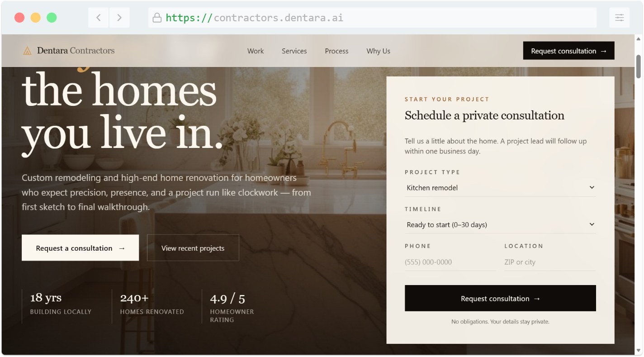This screenshot has width=644, height=357.
Task: Click the browser forward arrow
Action: pos(119,18)
